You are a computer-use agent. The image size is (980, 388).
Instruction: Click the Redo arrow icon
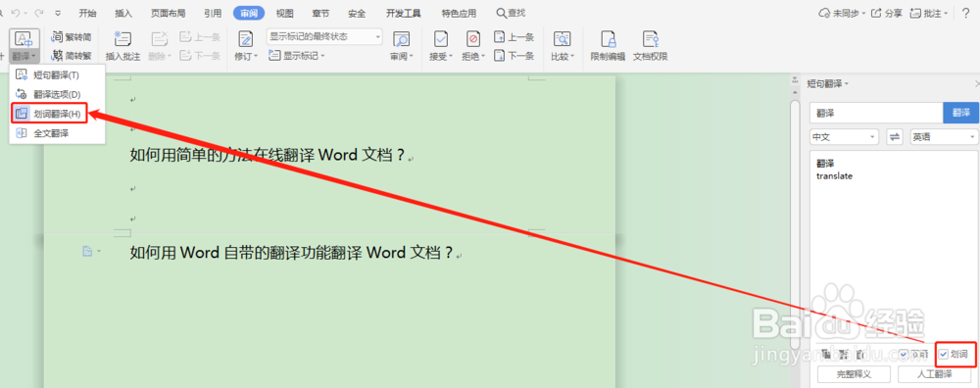[x=39, y=13]
